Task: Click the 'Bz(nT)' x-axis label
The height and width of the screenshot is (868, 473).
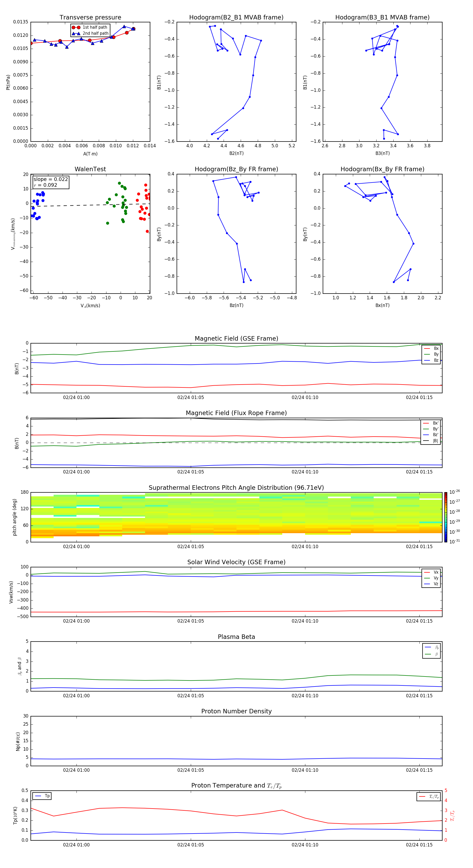Action: (x=236, y=305)
